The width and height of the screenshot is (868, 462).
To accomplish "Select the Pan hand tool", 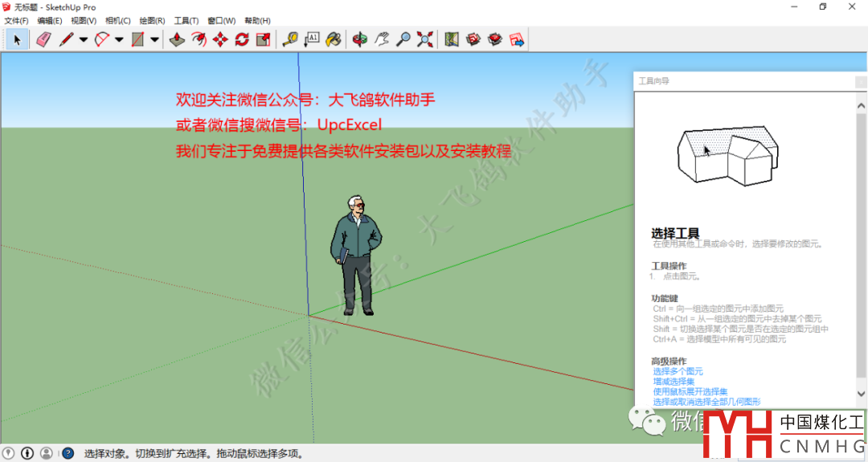I will 383,39.
